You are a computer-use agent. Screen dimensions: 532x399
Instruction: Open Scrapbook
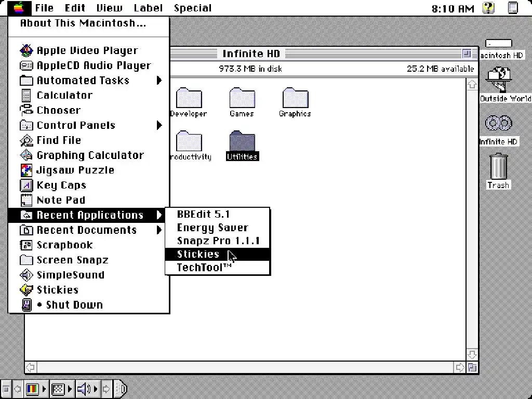[88, 245]
